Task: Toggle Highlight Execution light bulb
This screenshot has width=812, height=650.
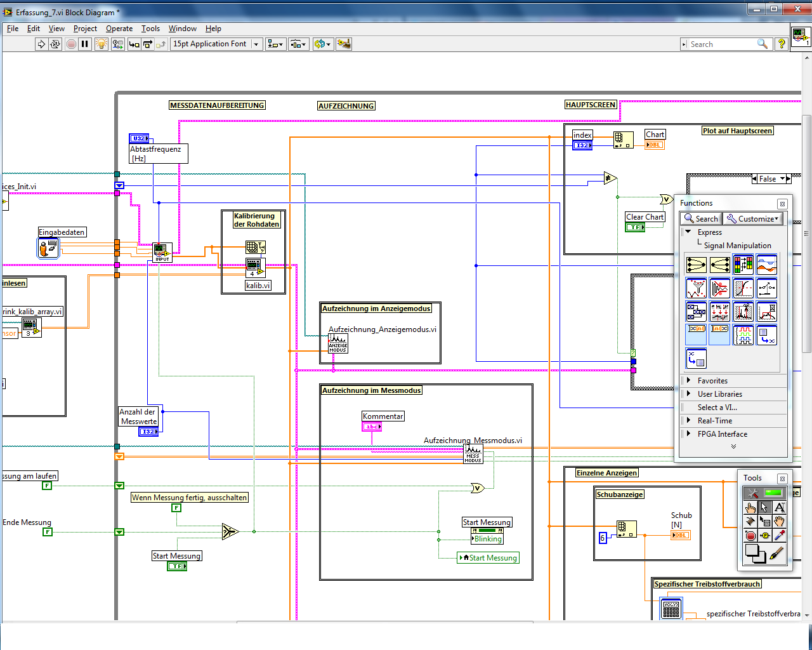Action: click(x=101, y=44)
